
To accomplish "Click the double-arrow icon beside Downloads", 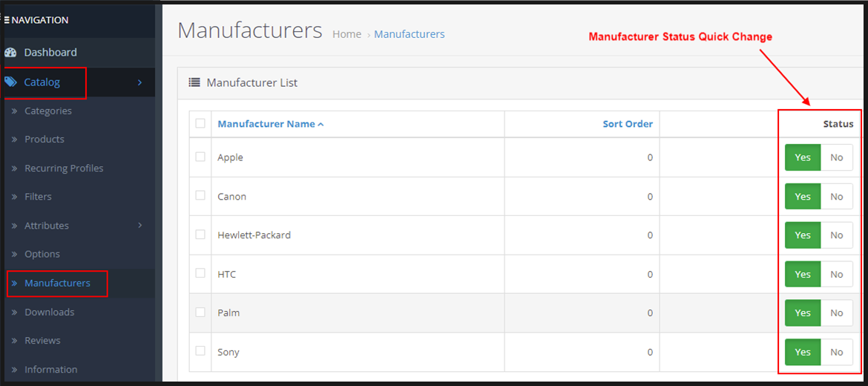I will tap(14, 313).
